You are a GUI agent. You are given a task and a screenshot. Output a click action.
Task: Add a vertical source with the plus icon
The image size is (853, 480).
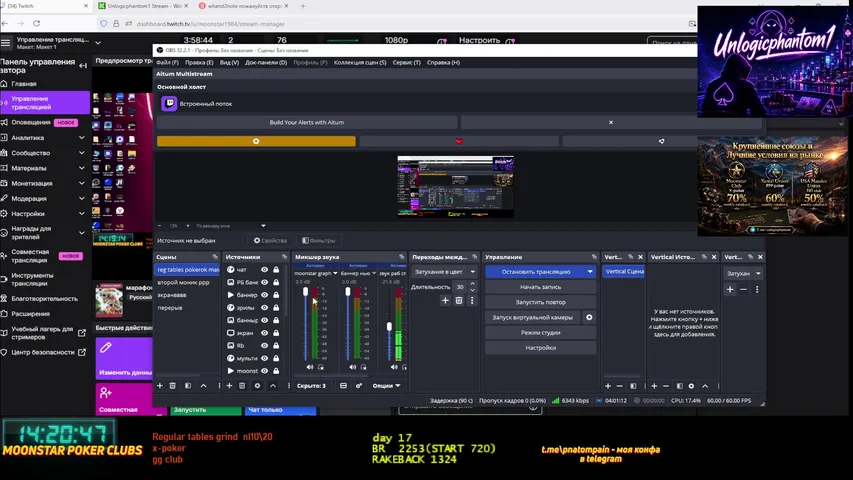click(x=654, y=386)
